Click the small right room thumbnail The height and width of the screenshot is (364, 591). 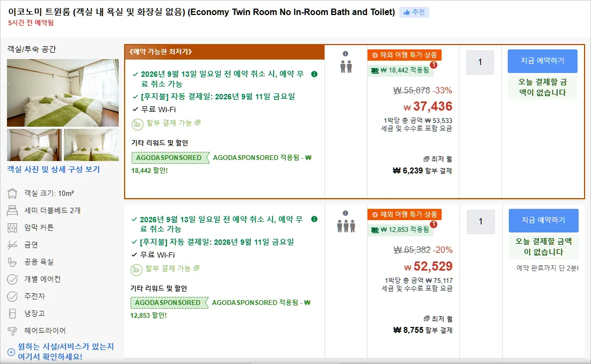point(91,145)
